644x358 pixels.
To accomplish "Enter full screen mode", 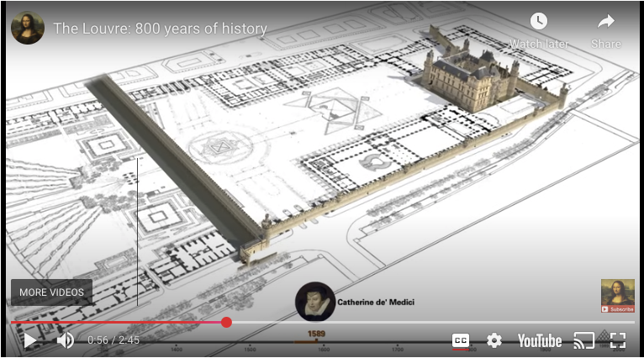I will click(618, 340).
